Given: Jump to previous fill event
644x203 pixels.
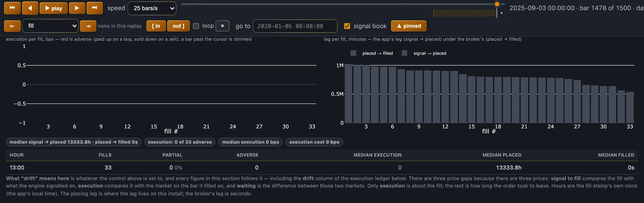Looking at the screenshot, I should pyautogui.click(x=12, y=26).
